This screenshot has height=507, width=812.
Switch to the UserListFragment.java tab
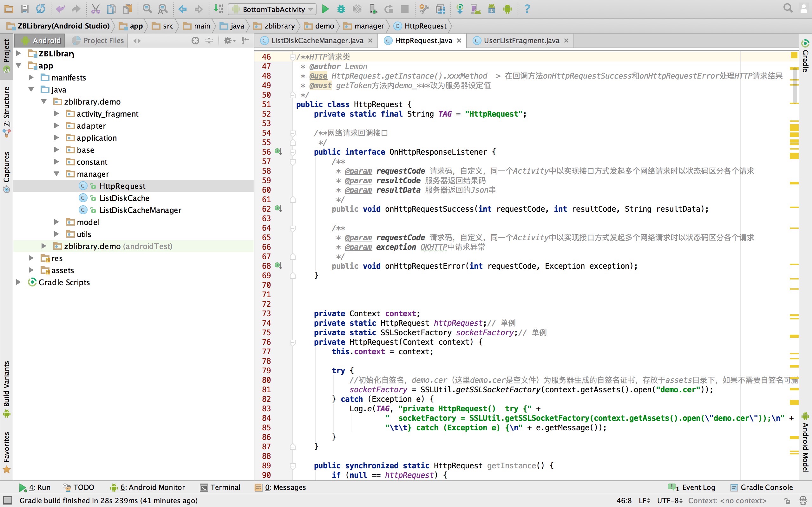pos(521,41)
